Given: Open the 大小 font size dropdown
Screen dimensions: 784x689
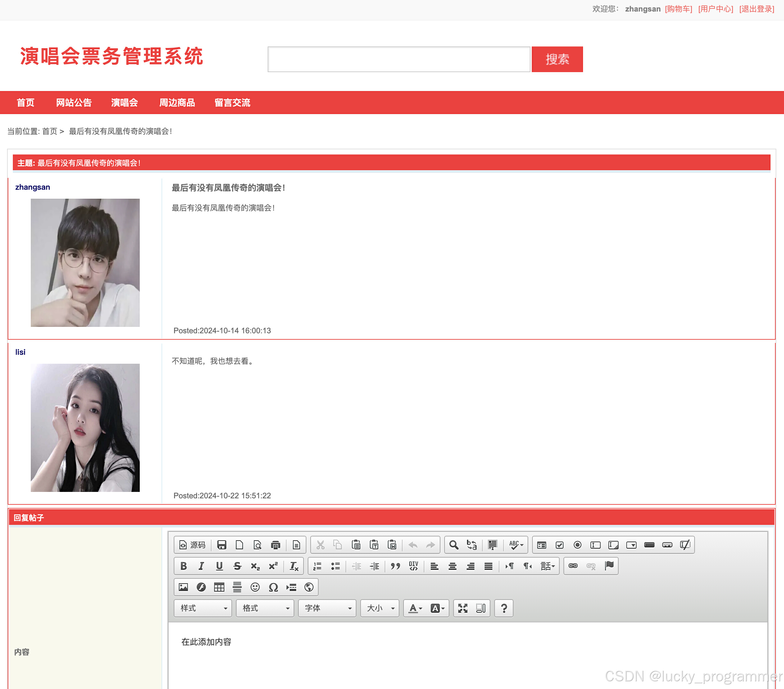Looking at the screenshot, I should (x=380, y=608).
